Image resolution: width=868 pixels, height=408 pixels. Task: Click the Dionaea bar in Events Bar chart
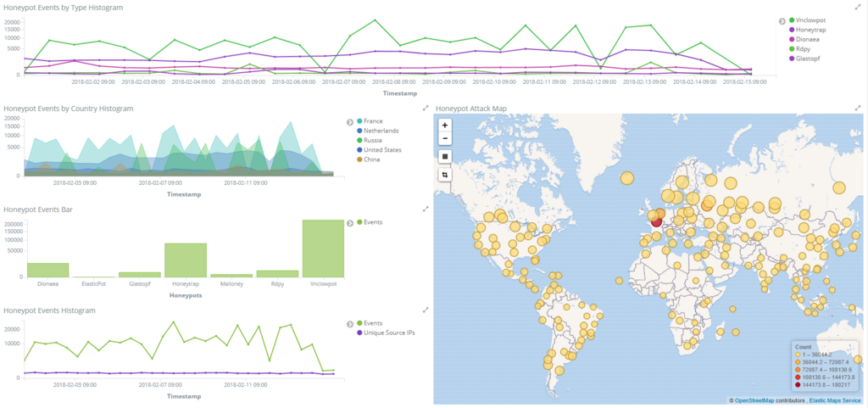(x=48, y=270)
